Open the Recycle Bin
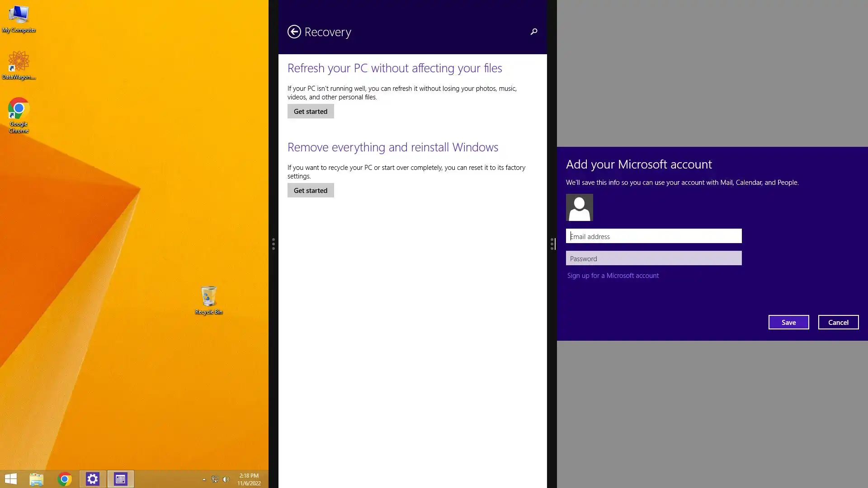Viewport: 868px width, 488px height. coord(208,299)
